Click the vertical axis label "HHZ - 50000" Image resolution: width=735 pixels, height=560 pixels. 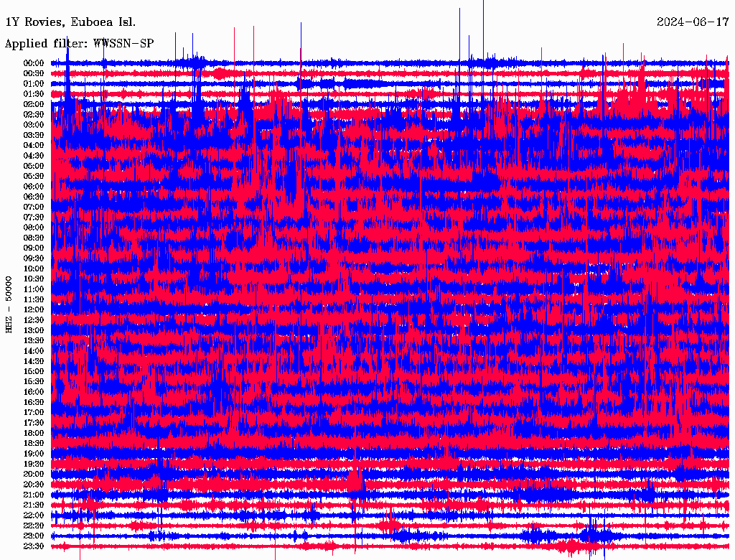(9, 305)
